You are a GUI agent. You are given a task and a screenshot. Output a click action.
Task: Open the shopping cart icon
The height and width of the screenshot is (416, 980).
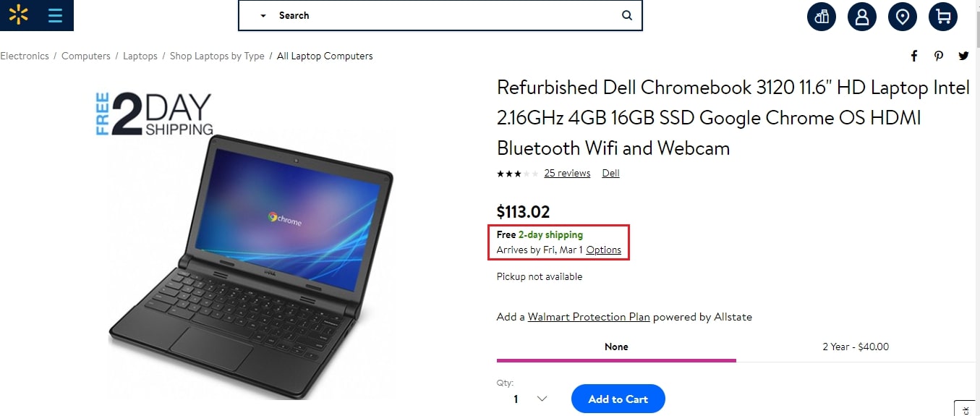click(x=942, y=17)
